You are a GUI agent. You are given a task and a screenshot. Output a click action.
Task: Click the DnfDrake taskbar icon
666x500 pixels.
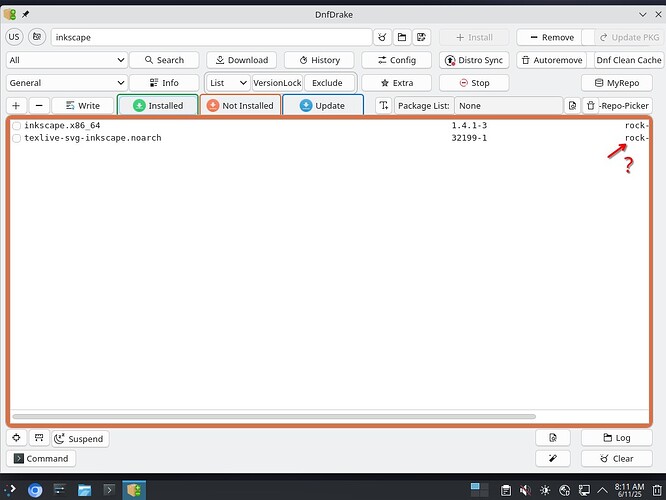134,490
